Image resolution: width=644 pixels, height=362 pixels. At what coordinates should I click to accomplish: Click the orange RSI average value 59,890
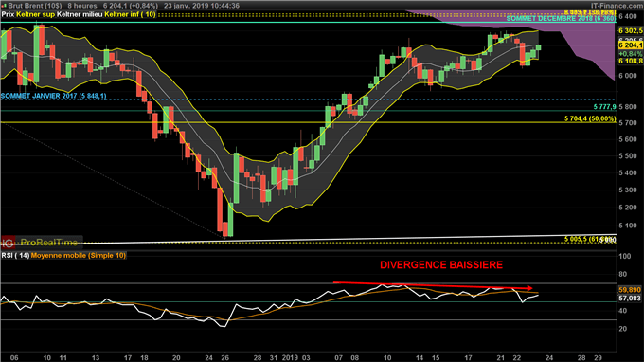click(630, 290)
